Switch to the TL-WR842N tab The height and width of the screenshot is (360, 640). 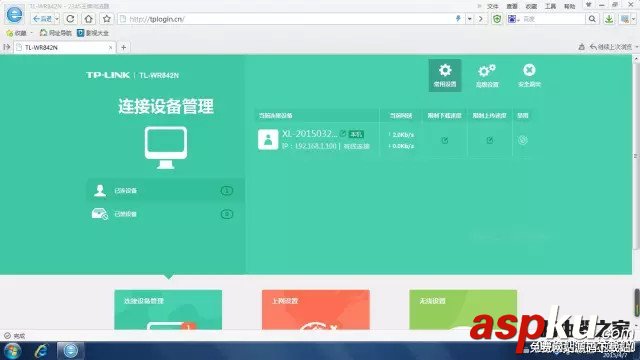65,47
